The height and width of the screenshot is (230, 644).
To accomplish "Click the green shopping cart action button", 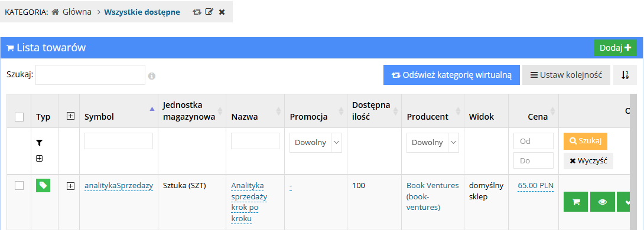I will [x=576, y=202].
